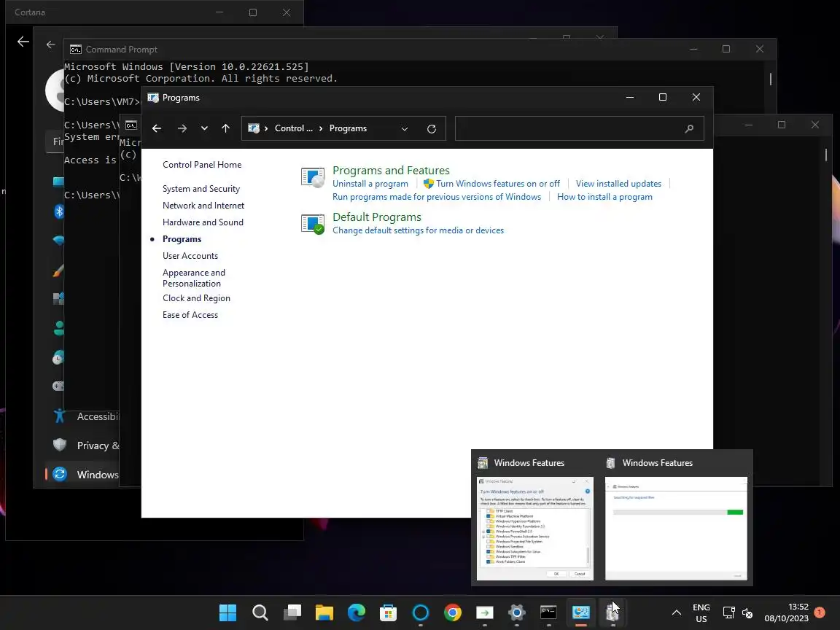Click back arrow in the Cortana window

click(23, 42)
